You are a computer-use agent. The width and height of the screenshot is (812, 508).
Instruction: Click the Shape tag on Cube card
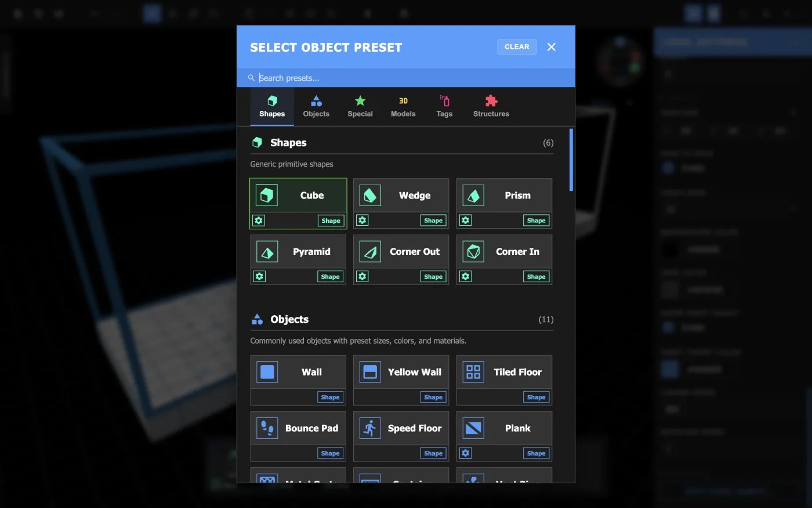click(331, 221)
